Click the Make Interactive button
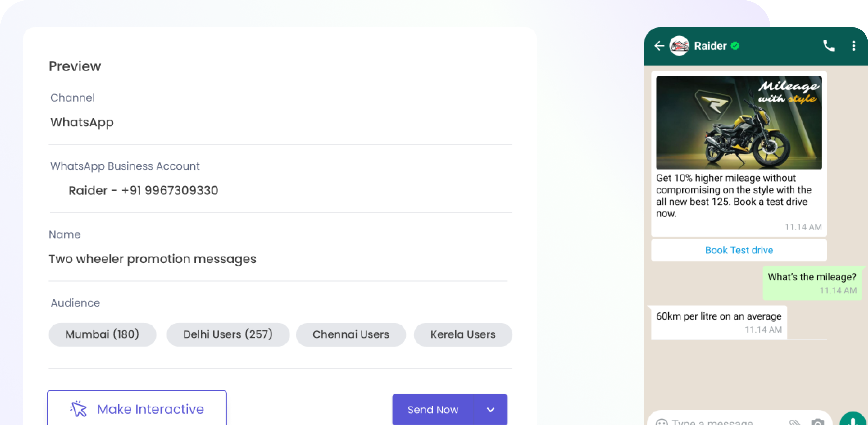 137,408
